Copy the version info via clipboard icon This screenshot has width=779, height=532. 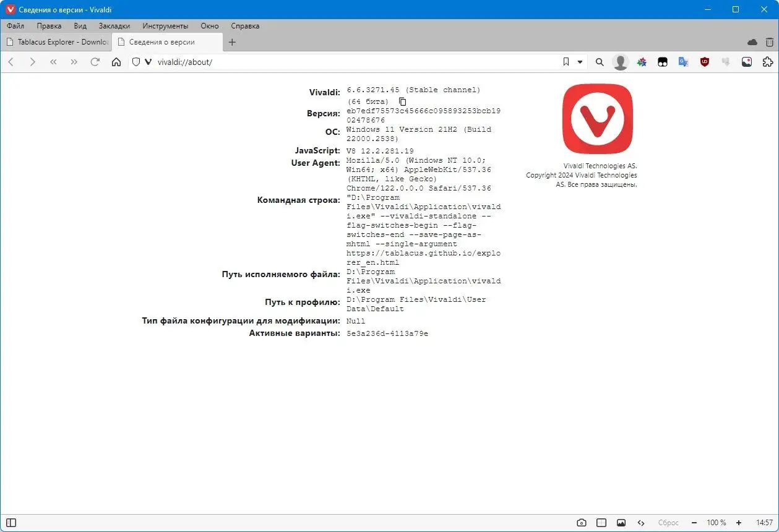[403, 101]
